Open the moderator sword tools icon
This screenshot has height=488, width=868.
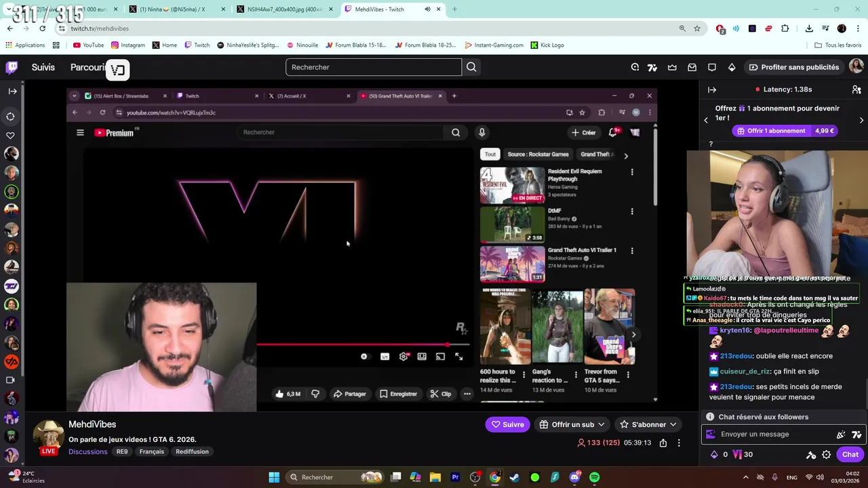click(x=810, y=455)
